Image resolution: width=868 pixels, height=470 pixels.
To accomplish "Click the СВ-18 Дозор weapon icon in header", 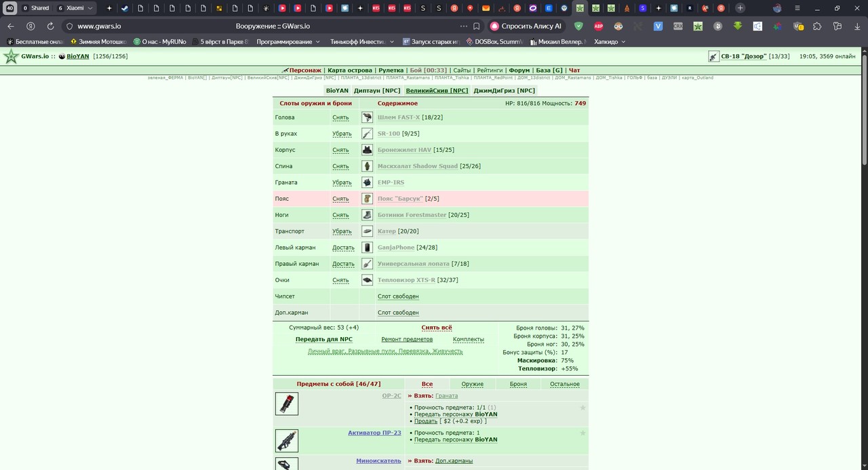I will (713, 56).
